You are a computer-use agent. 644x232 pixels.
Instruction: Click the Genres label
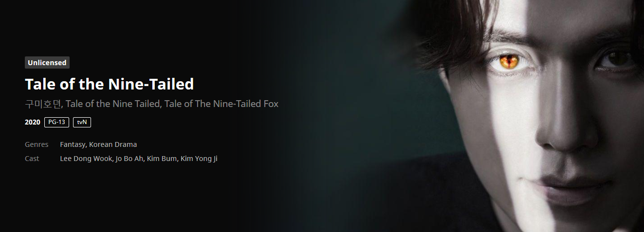pos(37,144)
